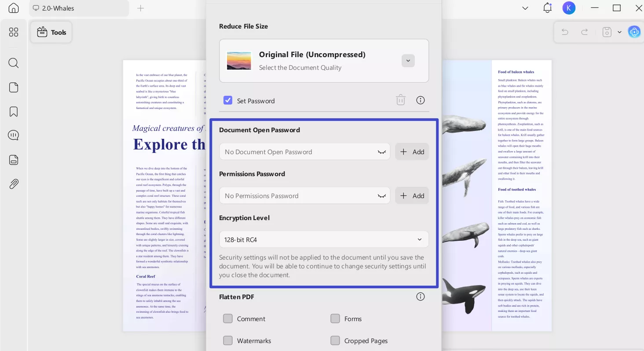The height and width of the screenshot is (351, 644).
Task: Show the bookmarks panel
Action: coord(14,112)
